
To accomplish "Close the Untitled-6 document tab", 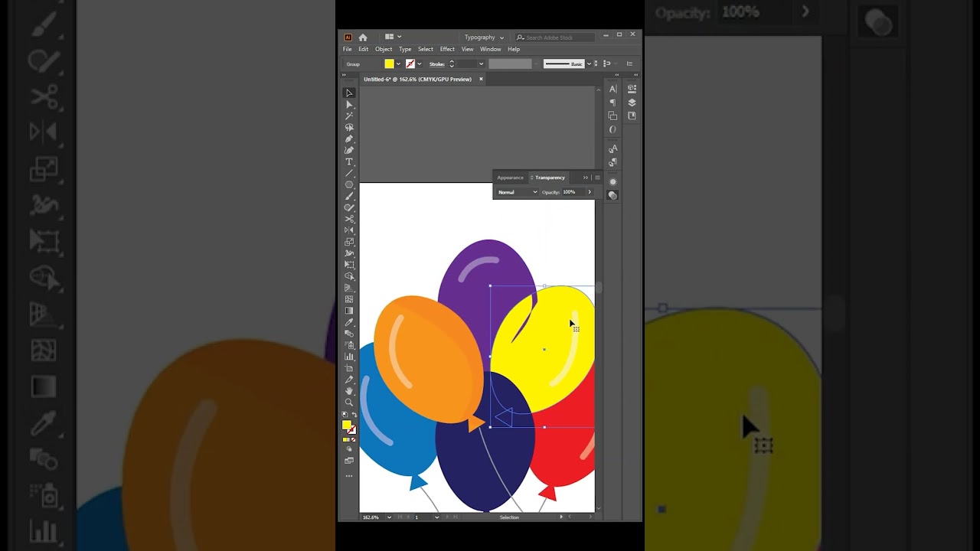I will click(x=481, y=79).
